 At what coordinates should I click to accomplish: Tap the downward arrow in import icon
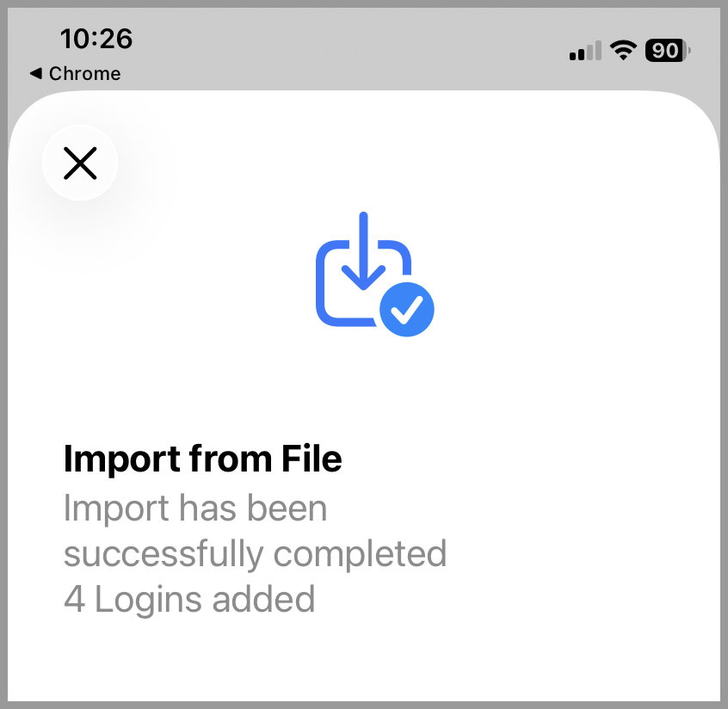[x=363, y=251]
